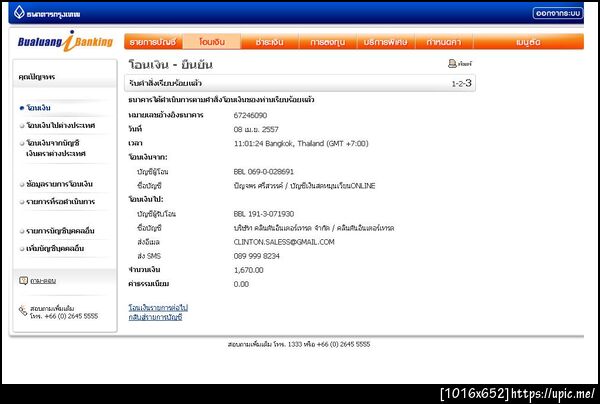
Task: Open the ชำระเงิน tab
Action: pyautogui.click(x=269, y=42)
